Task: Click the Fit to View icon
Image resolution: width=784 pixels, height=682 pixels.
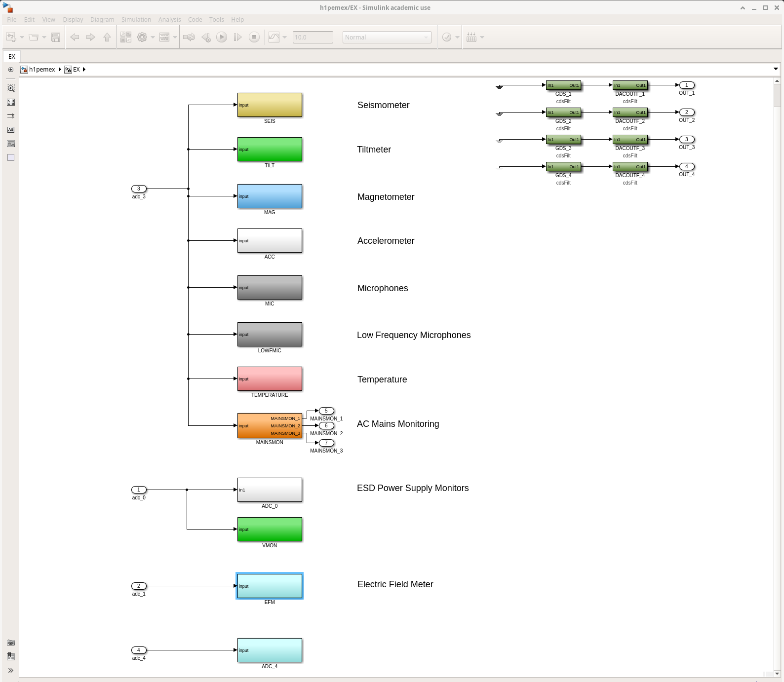Action: click(11, 102)
